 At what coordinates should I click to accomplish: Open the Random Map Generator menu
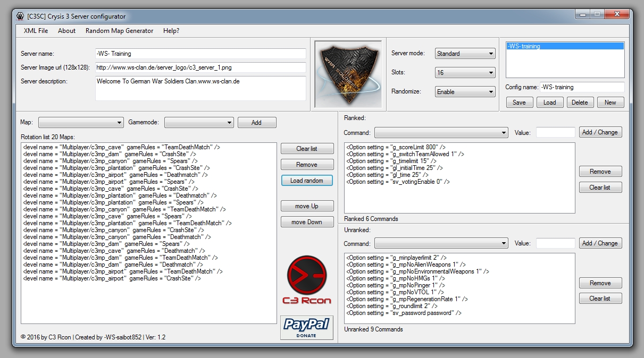(119, 31)
